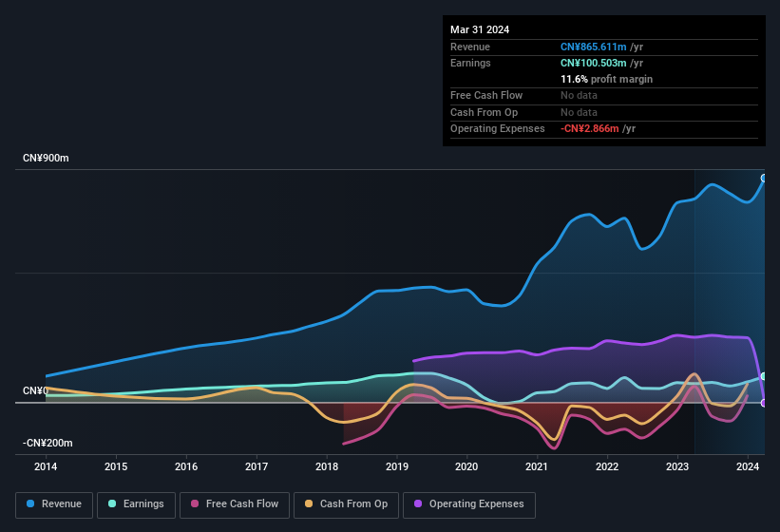Click the 2020 x-axis label

click(x=466, y=466)
